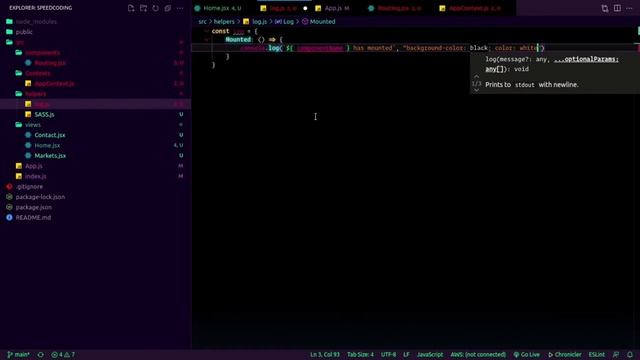Viewport: 640px width, 360px height.
Task: Refresh the Explorer file tree
Action: coord(156,8)
